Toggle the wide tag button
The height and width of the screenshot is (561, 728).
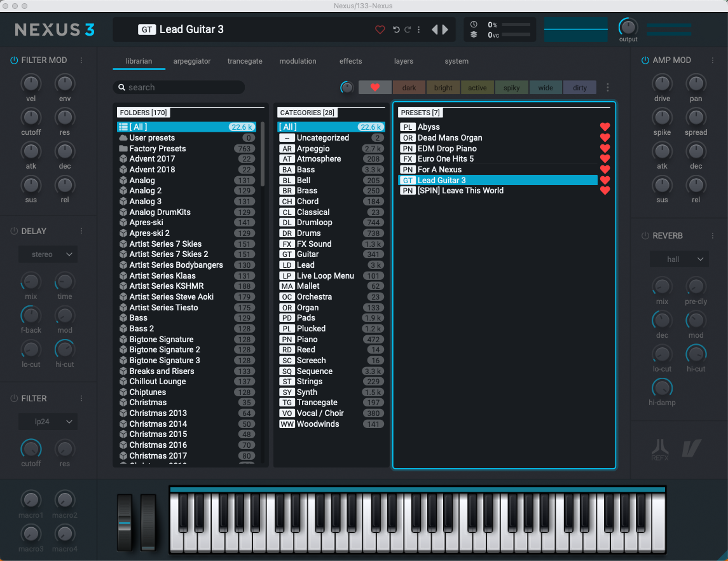click(x=546, y=88)
